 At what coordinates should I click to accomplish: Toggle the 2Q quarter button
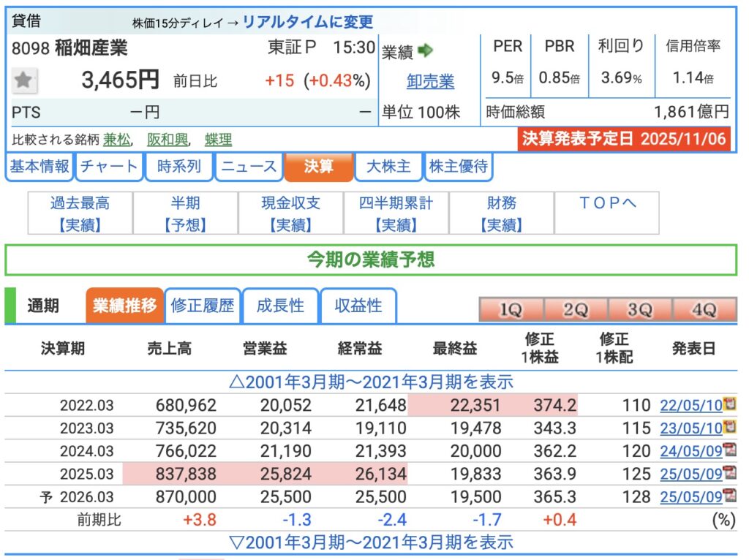[x=575, y=309]
